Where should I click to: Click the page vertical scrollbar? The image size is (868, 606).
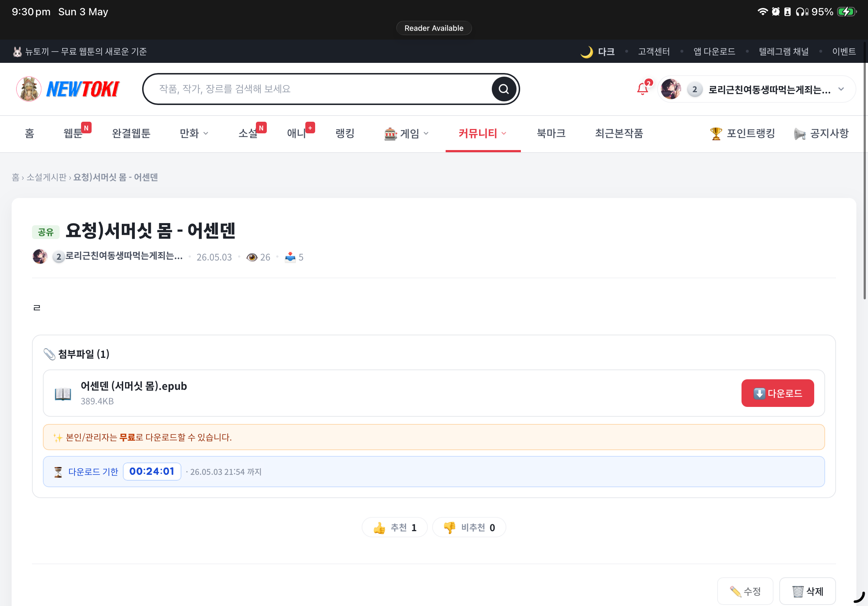(865, 181)
